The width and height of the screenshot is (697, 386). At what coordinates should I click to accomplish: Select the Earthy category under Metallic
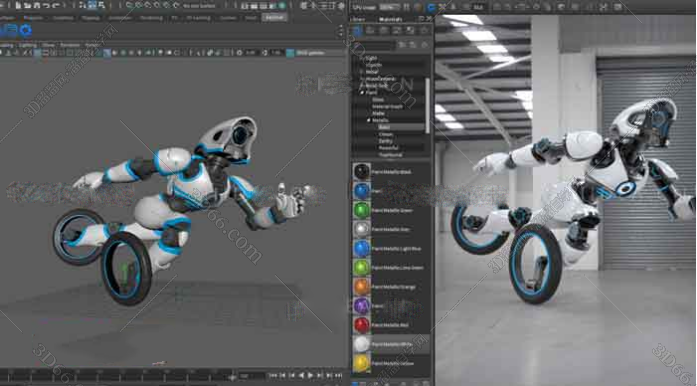point(385,141)
